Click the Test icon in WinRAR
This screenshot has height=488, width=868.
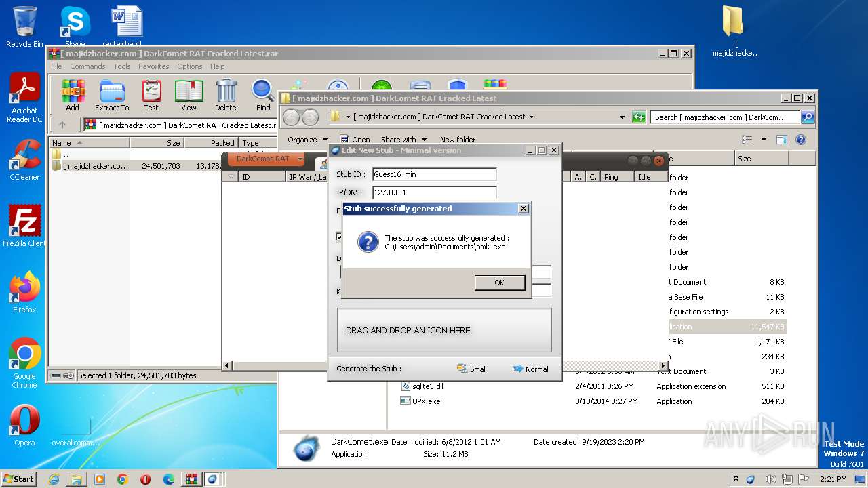tap(151, 96)
